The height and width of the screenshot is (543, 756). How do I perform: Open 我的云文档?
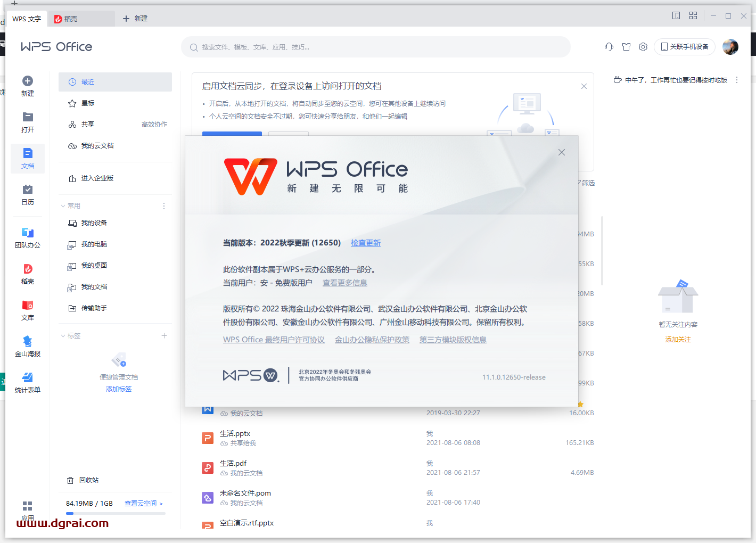tap(115, 146)
